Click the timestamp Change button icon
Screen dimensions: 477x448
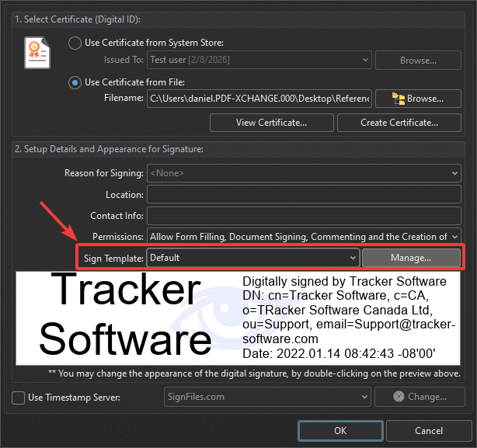399,397
